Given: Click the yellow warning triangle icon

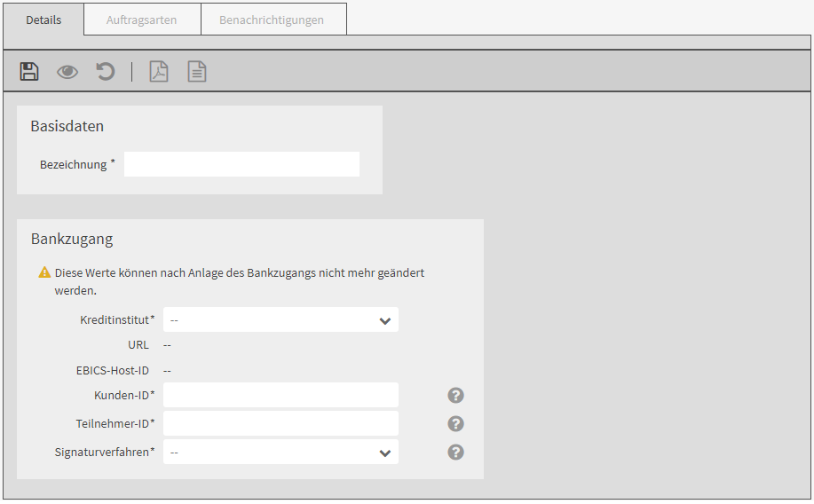Looking at the screenshot, I should click(44, 272).
